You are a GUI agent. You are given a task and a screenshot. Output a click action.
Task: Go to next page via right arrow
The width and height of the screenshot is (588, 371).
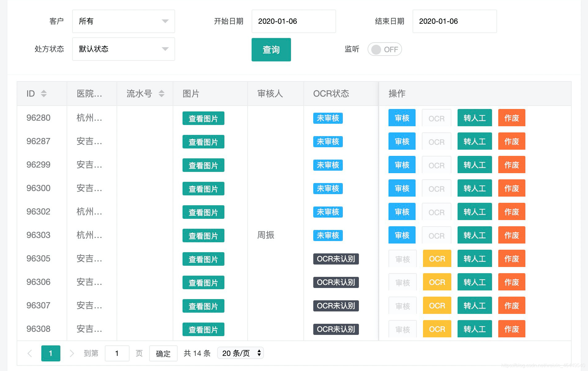[x=72, y=353]
